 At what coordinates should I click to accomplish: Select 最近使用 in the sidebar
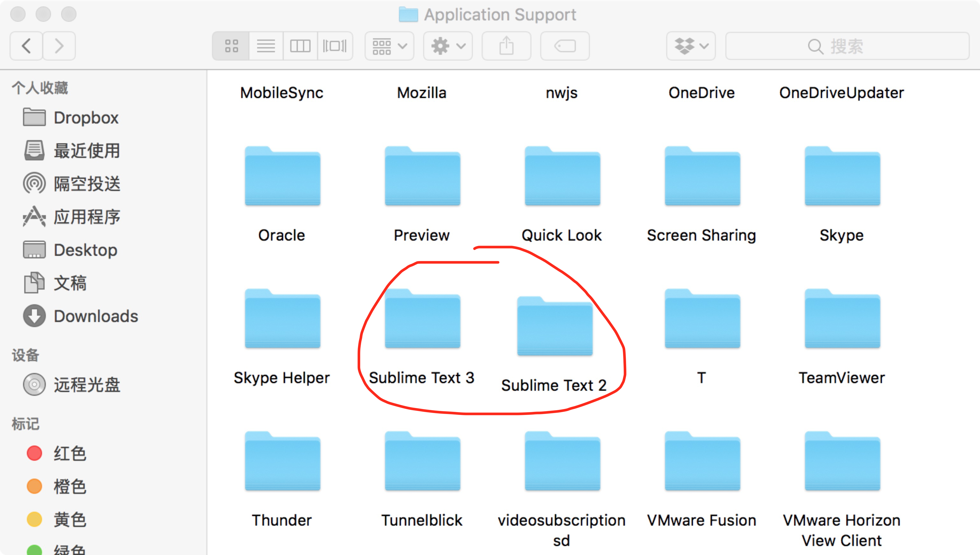[x=103, y=151]
